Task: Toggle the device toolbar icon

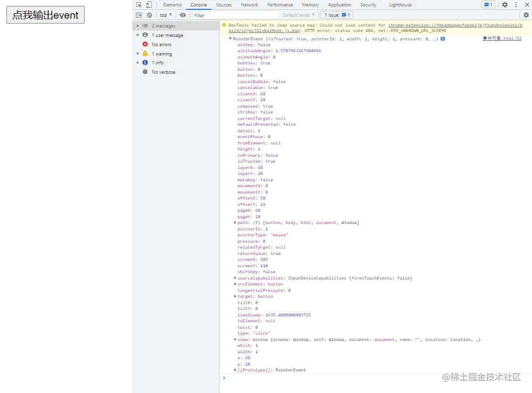Action: tap(149, 5)
